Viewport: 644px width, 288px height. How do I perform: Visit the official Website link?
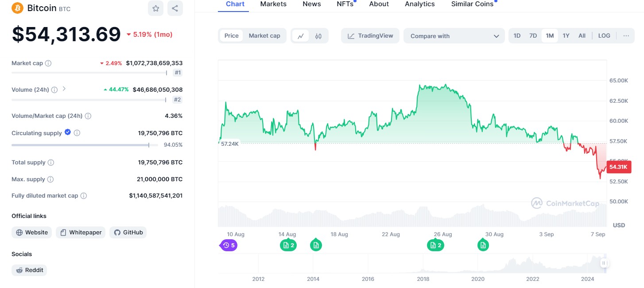[x=31, y=232]
